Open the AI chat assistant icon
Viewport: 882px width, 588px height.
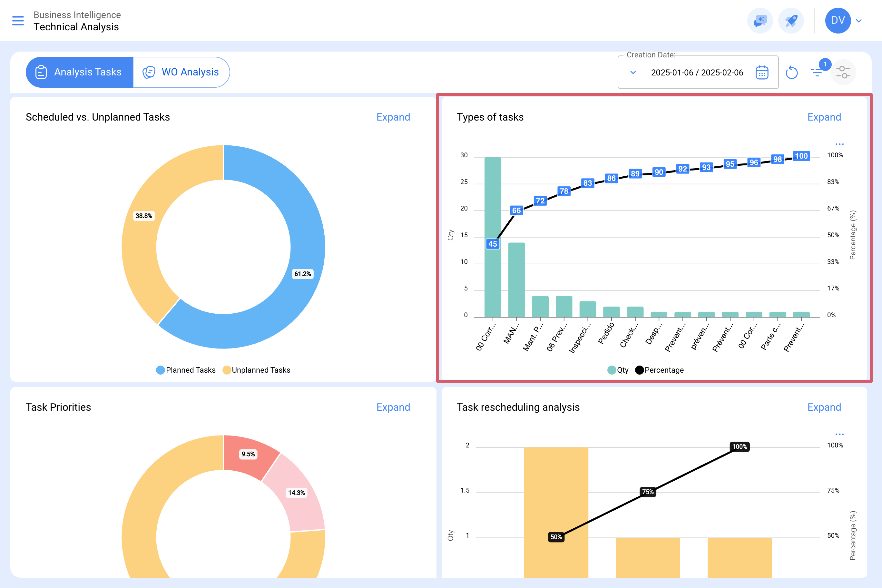pos(760,21)
